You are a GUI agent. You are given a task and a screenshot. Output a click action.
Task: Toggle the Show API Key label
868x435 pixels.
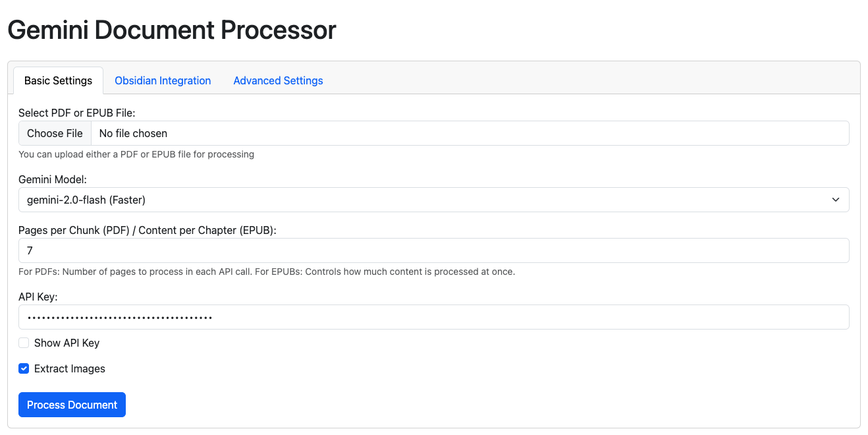tap(67, 343)
